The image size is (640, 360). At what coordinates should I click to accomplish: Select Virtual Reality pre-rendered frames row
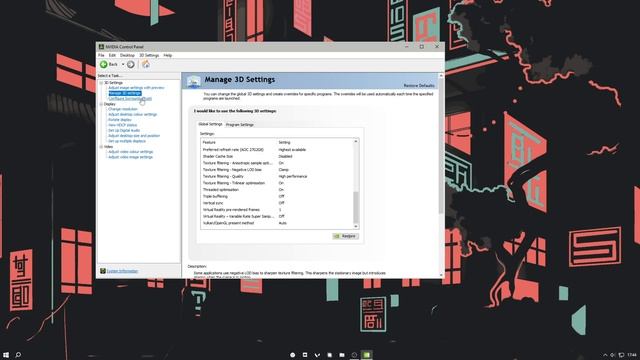coord(277,210)
